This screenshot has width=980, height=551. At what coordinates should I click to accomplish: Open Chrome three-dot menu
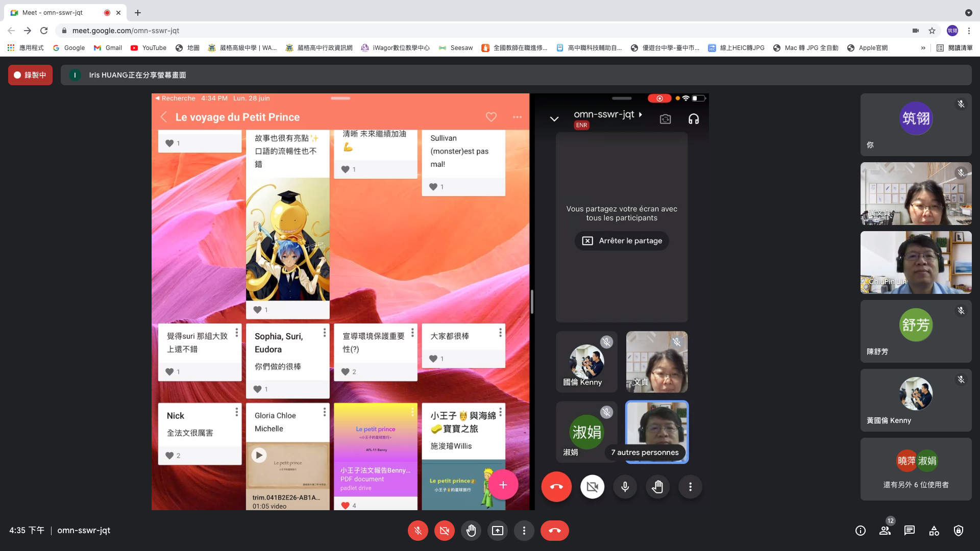(969, 31)
